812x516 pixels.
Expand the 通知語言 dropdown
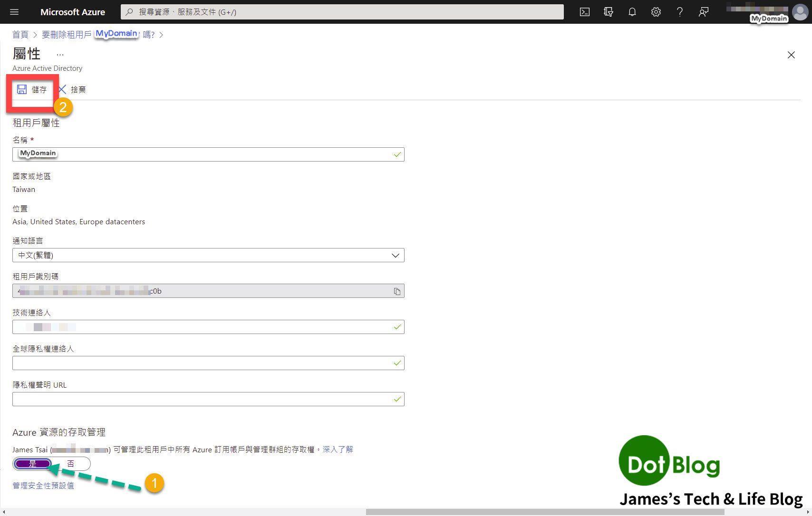coord(208,255)
